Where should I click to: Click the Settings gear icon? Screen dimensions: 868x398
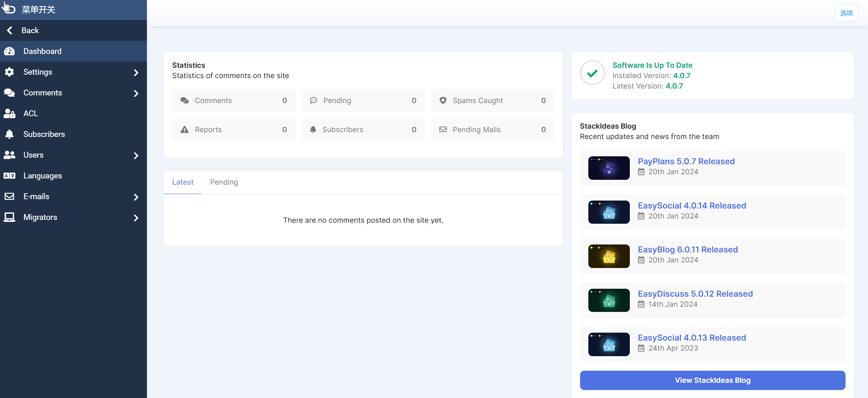(x=9, y=72)
